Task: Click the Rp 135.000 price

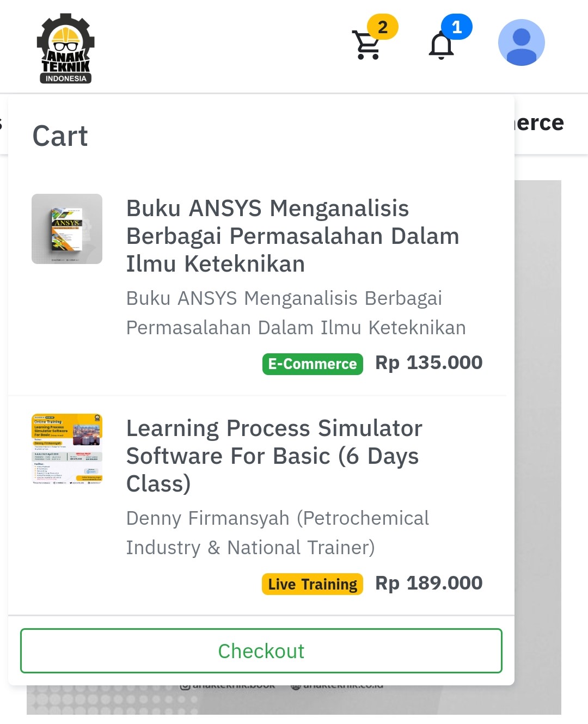Action: coord(428,363)
